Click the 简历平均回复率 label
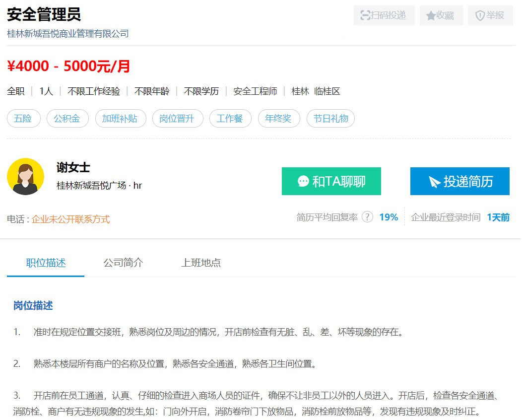The height and width of the screenshot is (420, 522). pyautogui.click(x=327, y=217)
